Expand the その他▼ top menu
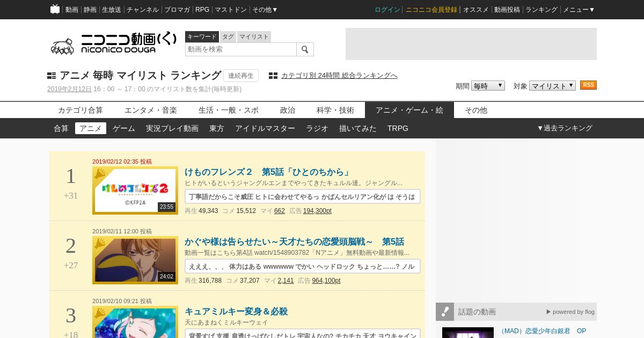The height and width of the screenshot is (338, 644). pos(265,10)
